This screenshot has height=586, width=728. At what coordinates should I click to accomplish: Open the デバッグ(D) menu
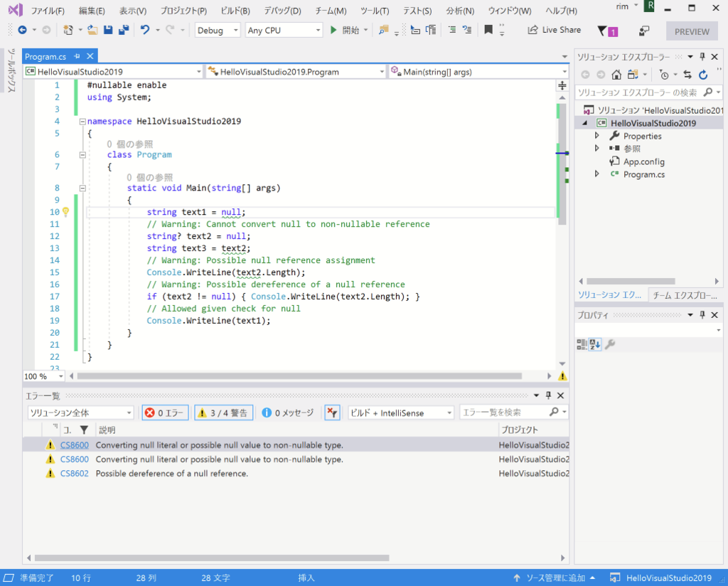pos(282,11)
